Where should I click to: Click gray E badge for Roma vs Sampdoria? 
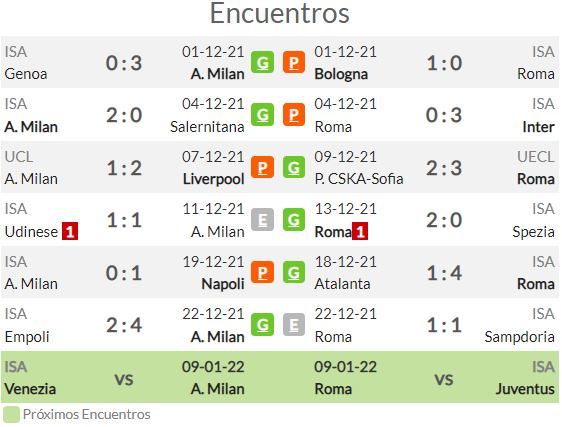[294, 325]
